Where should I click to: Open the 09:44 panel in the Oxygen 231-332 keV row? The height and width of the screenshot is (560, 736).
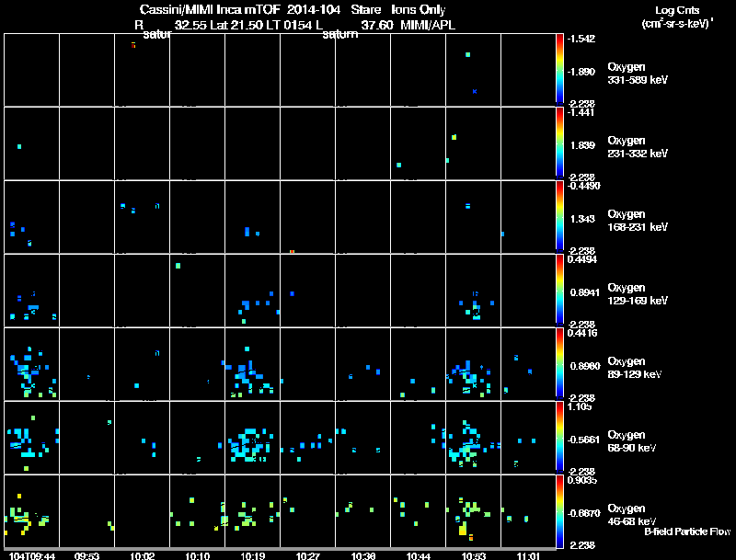(31, 143)
